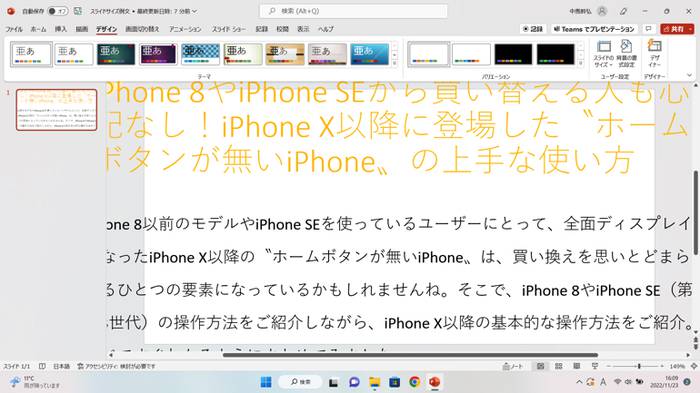Open Format Background (背景の書式設定)
700x393 pixels.
(626, 54)
